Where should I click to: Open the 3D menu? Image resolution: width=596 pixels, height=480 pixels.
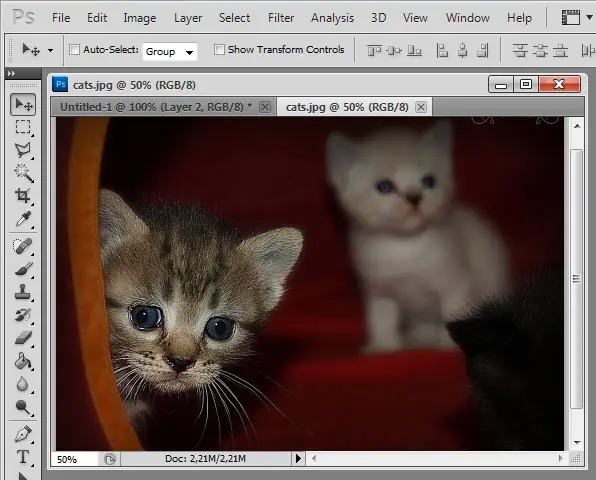pyautogui.click(x=379, y=18)
